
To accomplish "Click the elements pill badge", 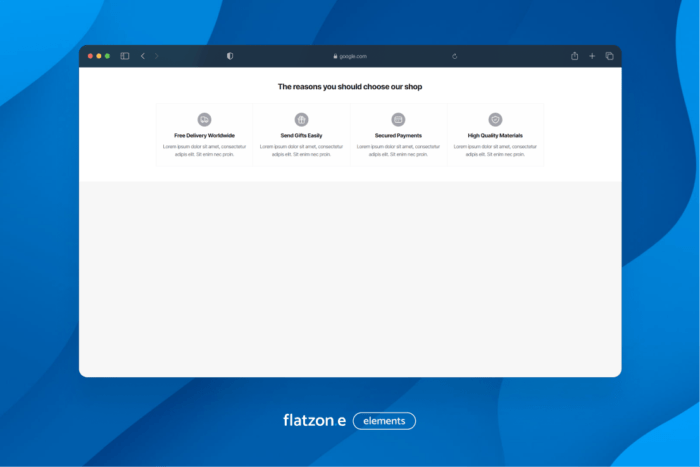I will coord(384,421).
